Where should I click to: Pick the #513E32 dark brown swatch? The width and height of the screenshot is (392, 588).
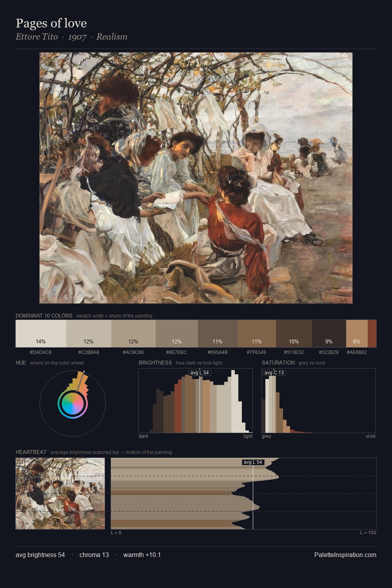(x=294, y=334)
